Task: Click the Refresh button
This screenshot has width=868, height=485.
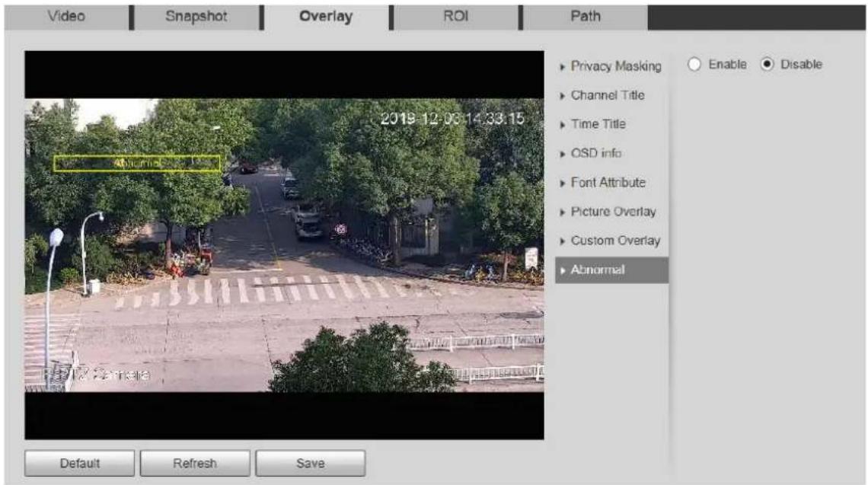Action: 195,464
